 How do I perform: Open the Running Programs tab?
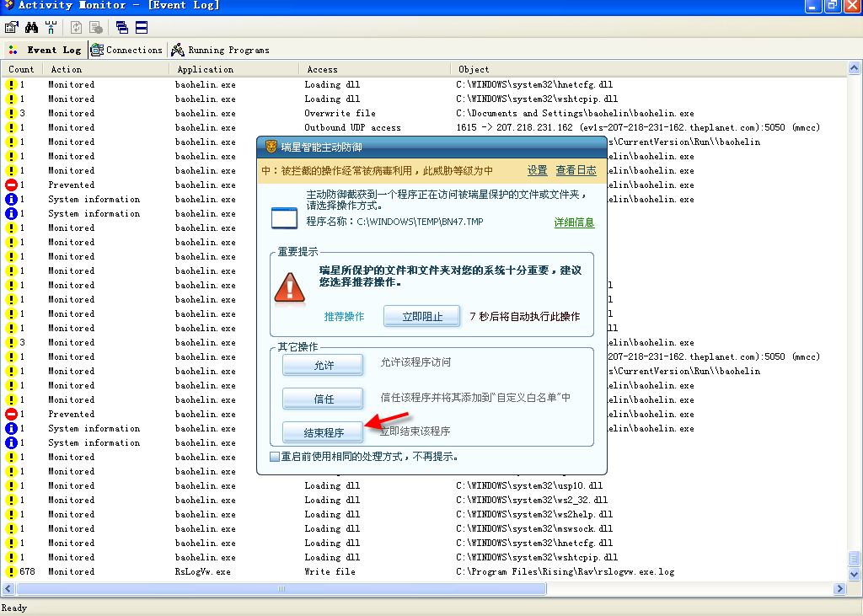point(220,50)
